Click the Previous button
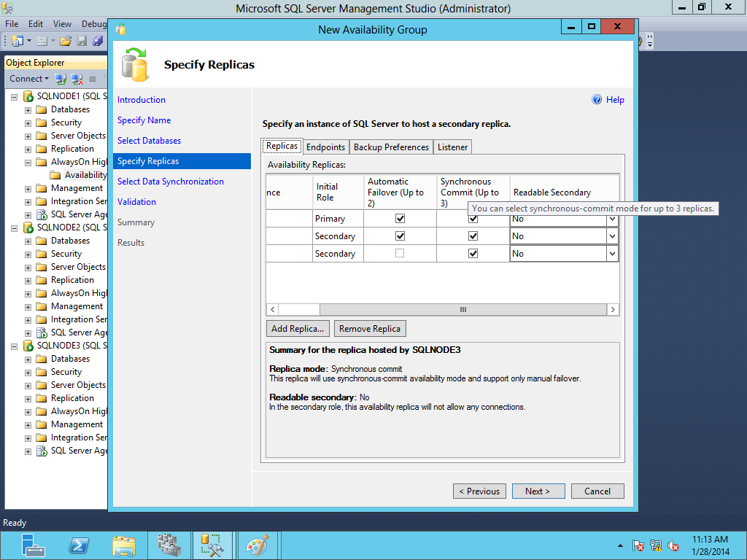The width and height of the screenshot is (747, 560). (x=479, y=491)
